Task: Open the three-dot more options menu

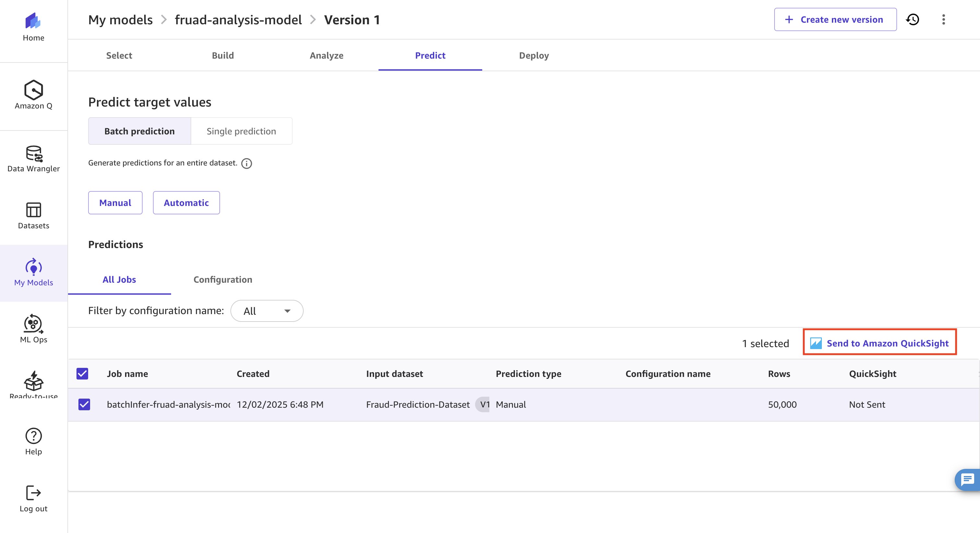Action: [x=943, y=19]
